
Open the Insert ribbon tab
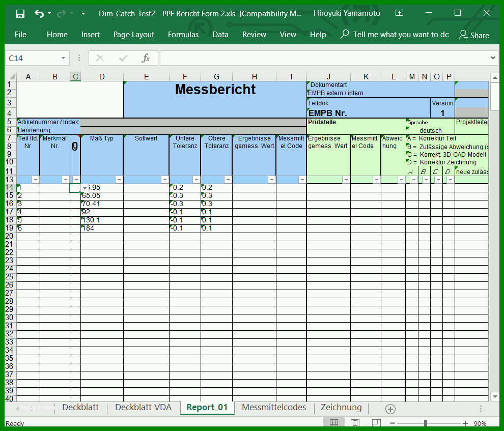(x=90, y=35)
